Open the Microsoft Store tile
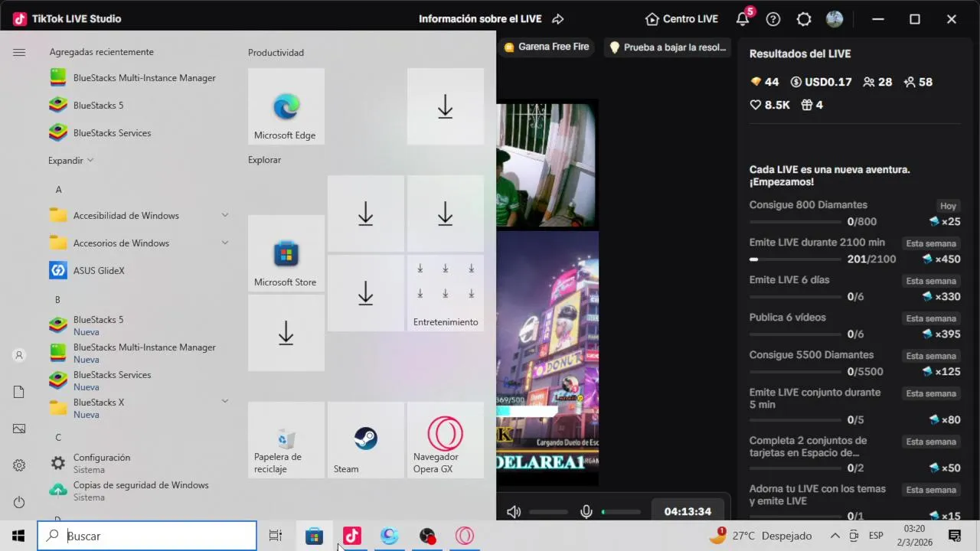This screenshot has width=980, height=551. [286, 253]
